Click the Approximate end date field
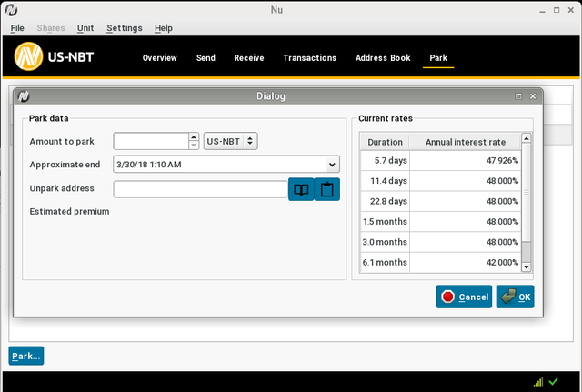This screenshot has height=392, width=582. tap(220, 164)
